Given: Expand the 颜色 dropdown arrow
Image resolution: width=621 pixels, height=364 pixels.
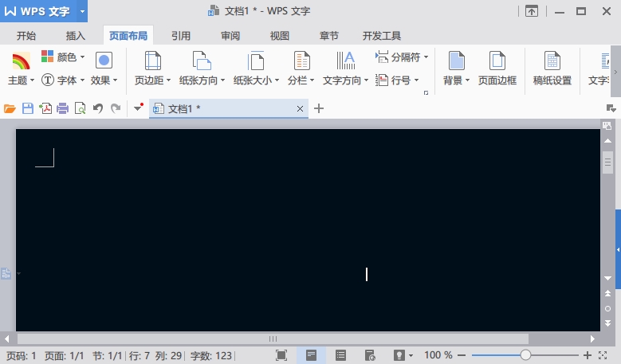Looking at the screenshot, I should [x=82, y=57].
